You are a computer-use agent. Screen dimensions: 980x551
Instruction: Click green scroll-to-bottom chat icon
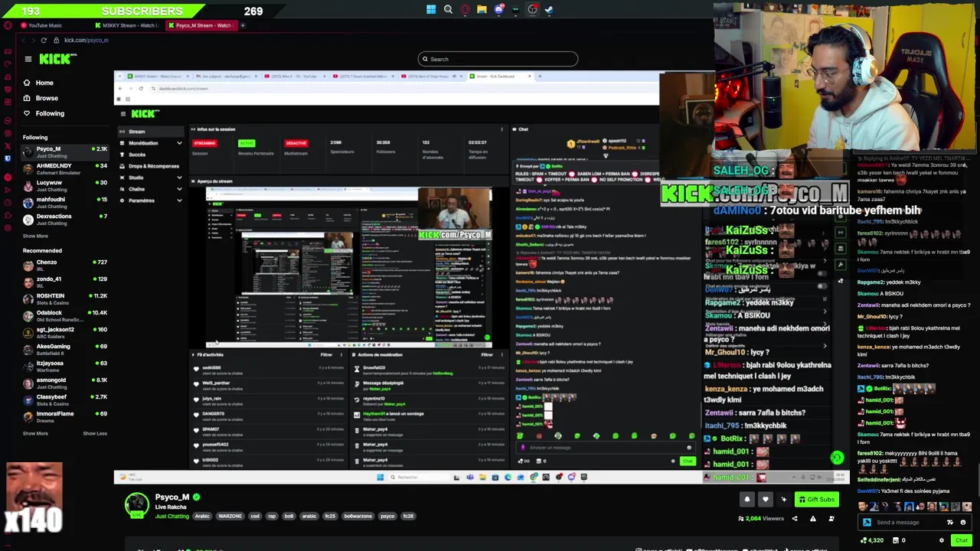click(x=837, y=458)
